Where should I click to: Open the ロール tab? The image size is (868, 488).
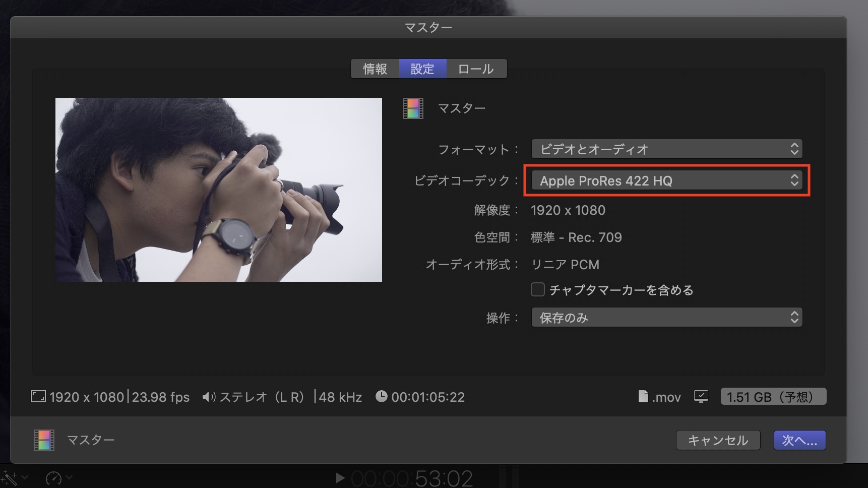point(476,69)
